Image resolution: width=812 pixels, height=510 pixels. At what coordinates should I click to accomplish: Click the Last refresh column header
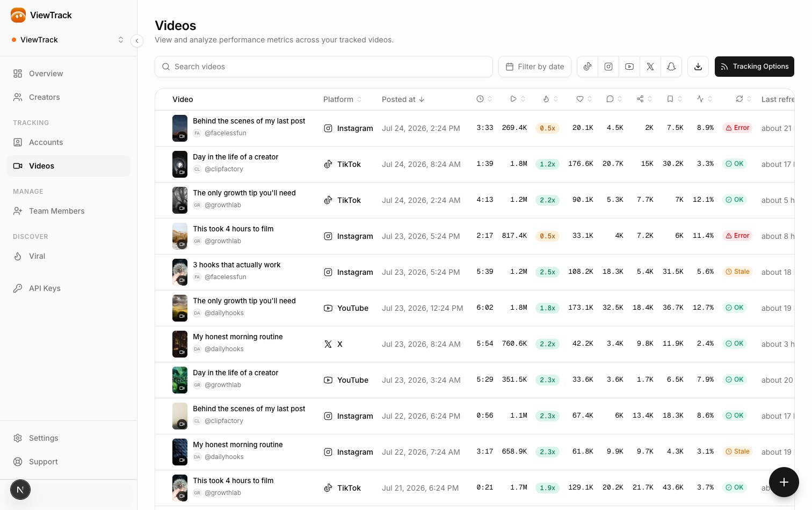778,99
